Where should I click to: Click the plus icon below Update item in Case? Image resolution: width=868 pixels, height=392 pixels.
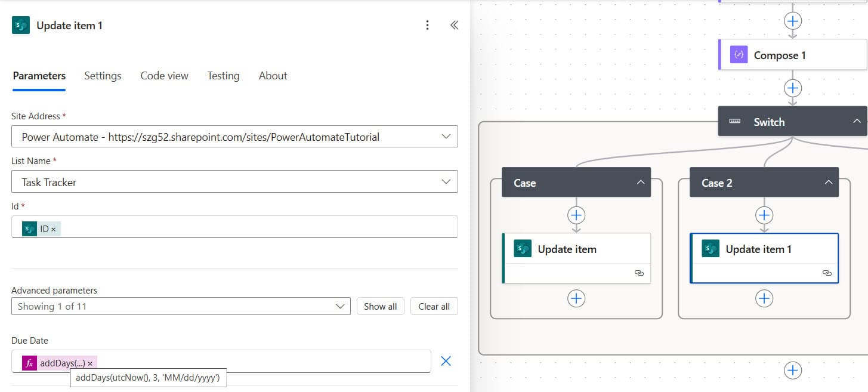pyautogui.click(x=576, y=298)
